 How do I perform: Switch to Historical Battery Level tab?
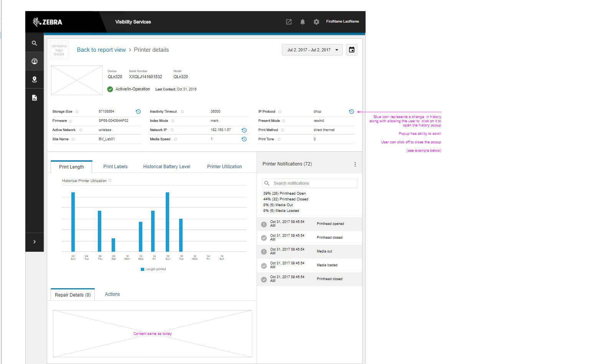click(x=167, y=167)
